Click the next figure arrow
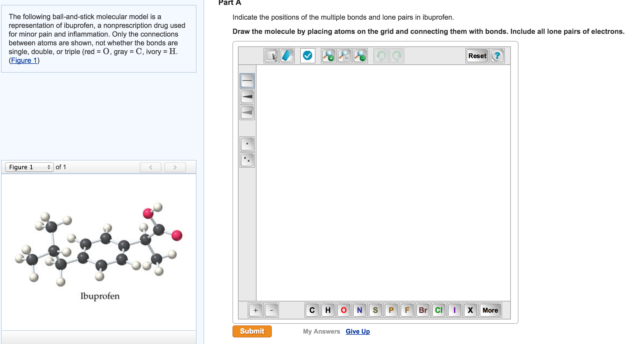Image resolution: width=644 pixels, height=344 pixels. 175,167
